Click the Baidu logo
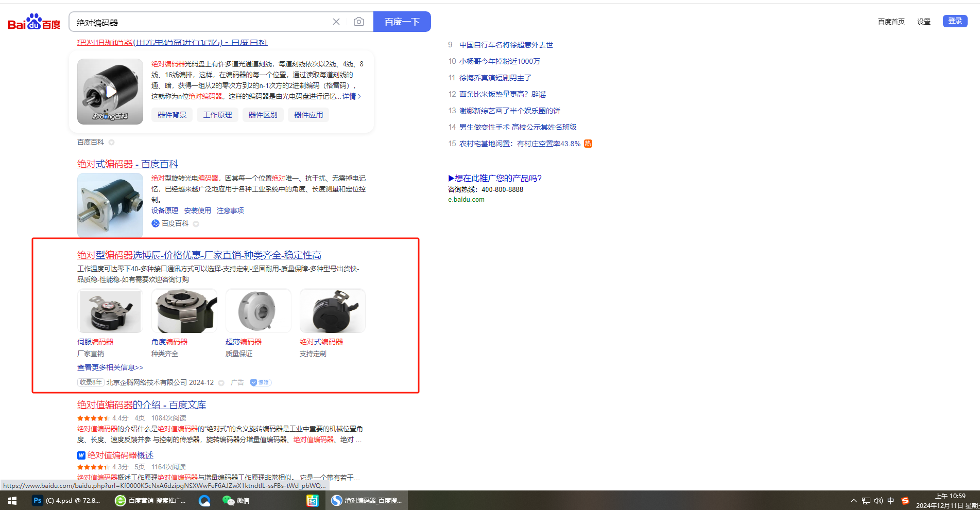This screenshot has width=980, height=510. coord(34,22)
